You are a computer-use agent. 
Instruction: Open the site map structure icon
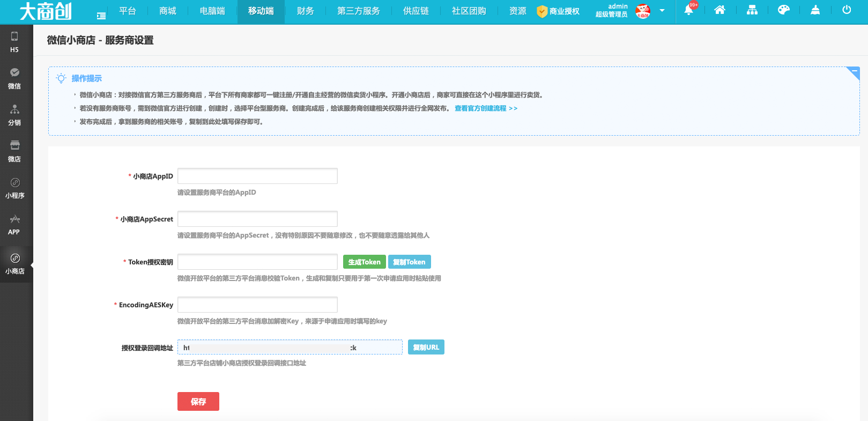point(752,10)
